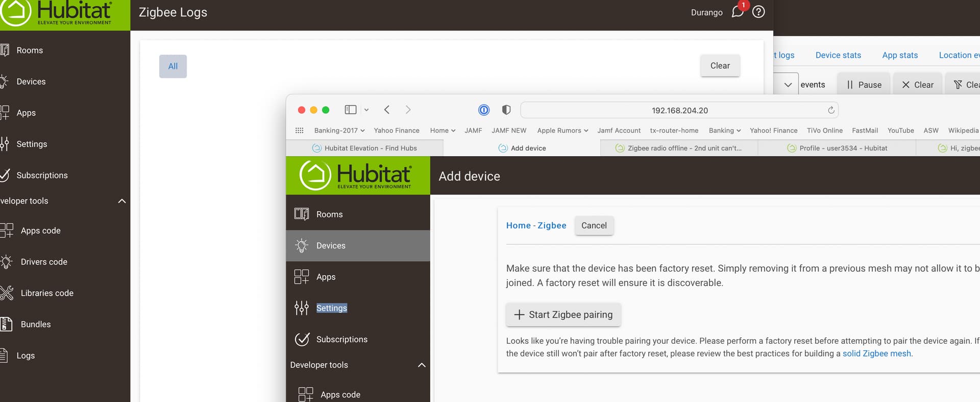Open the Safari sidebar dropdown chevron

366,110
